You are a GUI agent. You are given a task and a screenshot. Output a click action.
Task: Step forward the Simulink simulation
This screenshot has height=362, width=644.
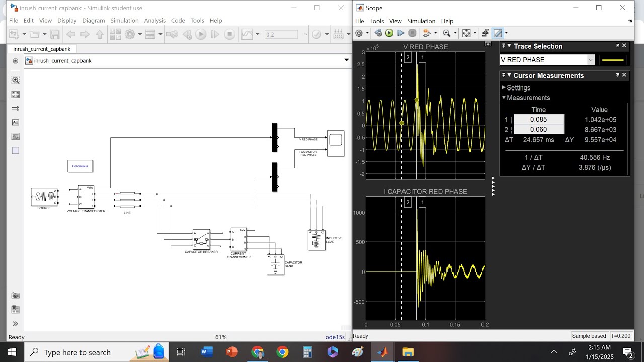coord(215,34)
